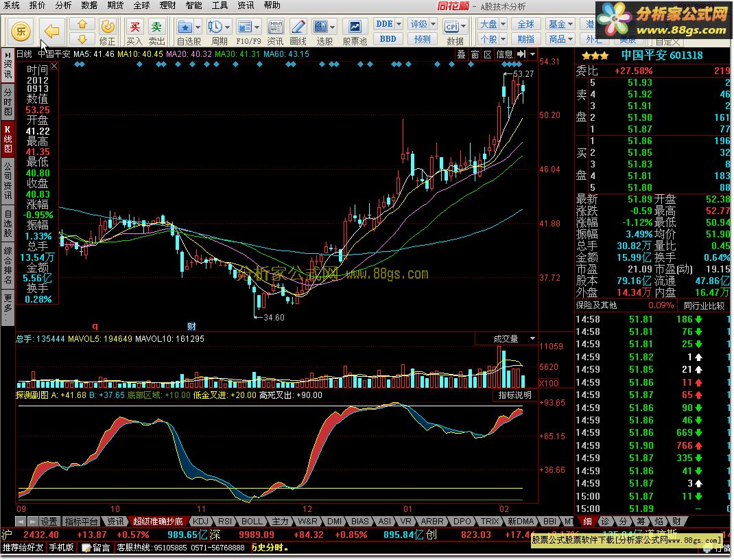Click the gold 乐 coin icon
This screenshot has width=734, height=560.
(21, 32)
